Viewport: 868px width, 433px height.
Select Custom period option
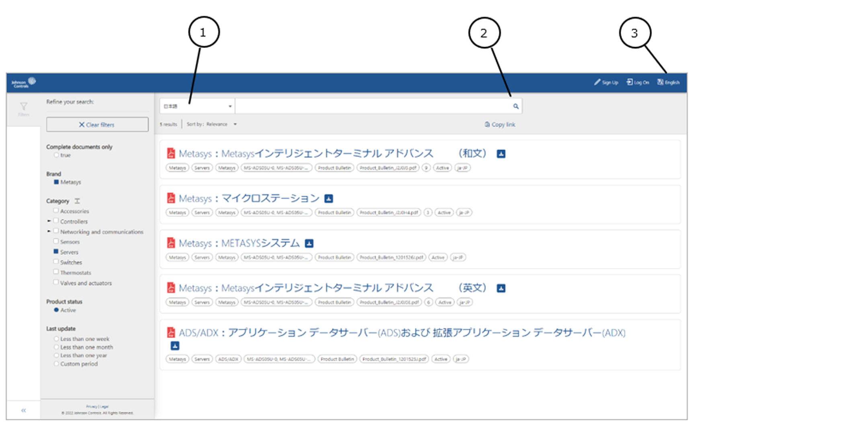(56, 364)
